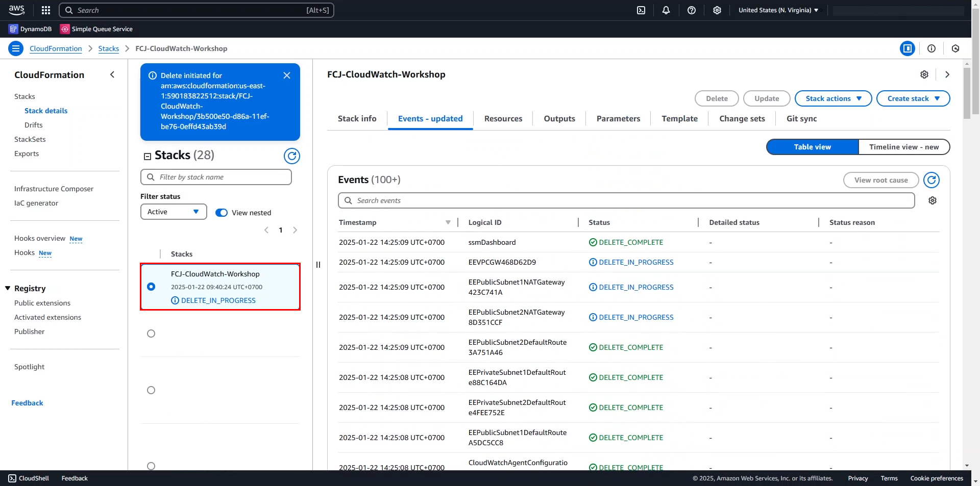Viewport: 980px width, 486px height.
Task: Open DynamoDB service shortcut
Action: tap(30, 29)
